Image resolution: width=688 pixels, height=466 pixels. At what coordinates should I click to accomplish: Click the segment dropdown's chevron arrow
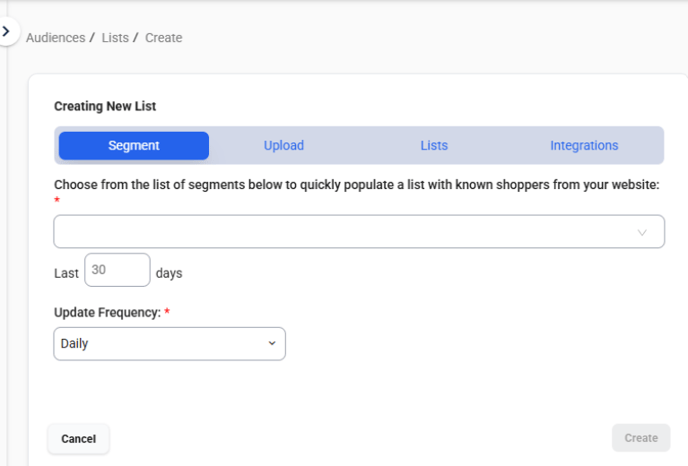point(642,233)
